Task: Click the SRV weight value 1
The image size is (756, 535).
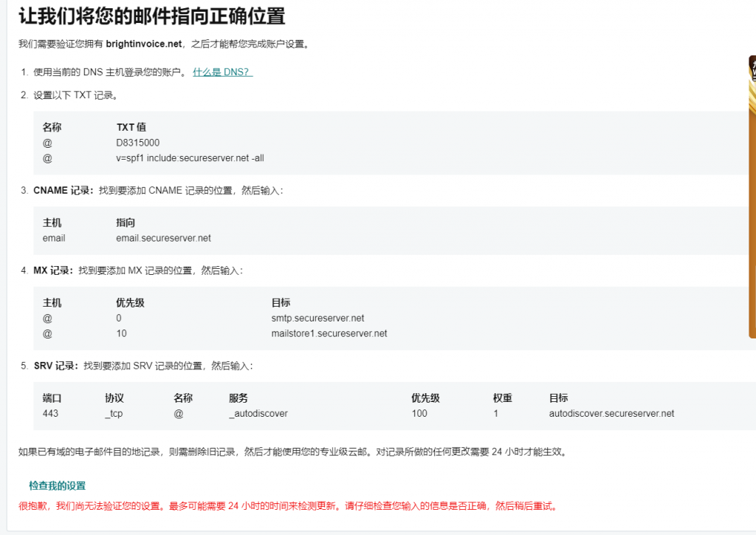Action: click(x=496, y=414)
